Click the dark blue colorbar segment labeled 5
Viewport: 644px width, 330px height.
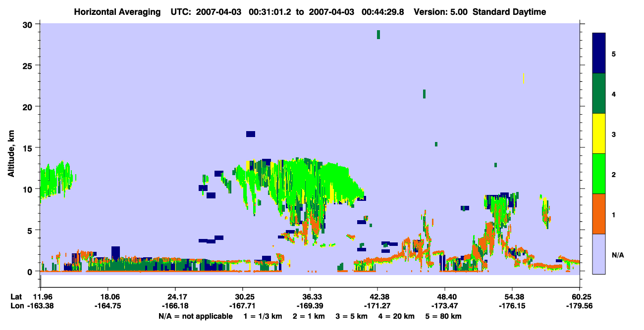pyautogui.click(x=599, y=53)
